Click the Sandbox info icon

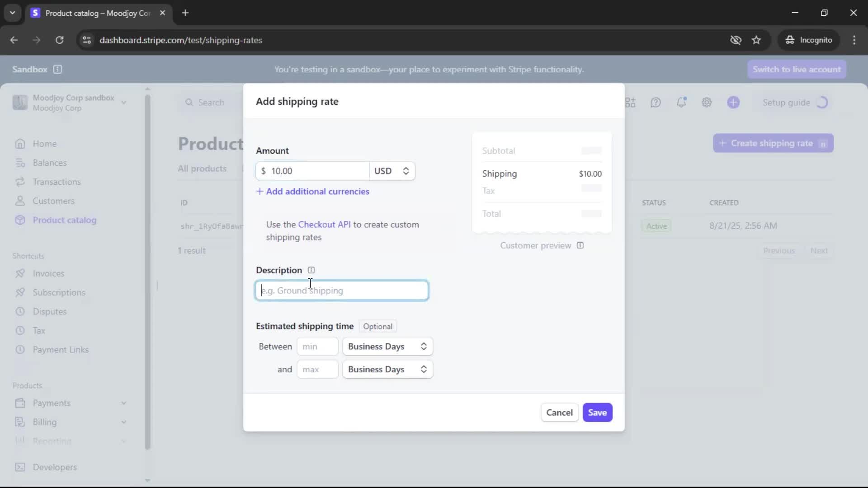point(57,69)
